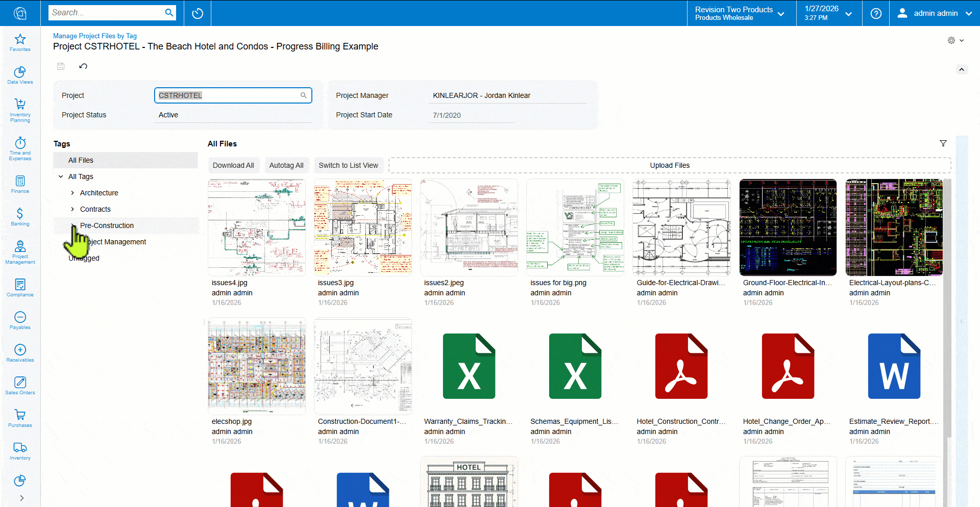Open the issues4.jpg thumbnail
Screen dimensions: 980x507
click(x=256, y=227)
